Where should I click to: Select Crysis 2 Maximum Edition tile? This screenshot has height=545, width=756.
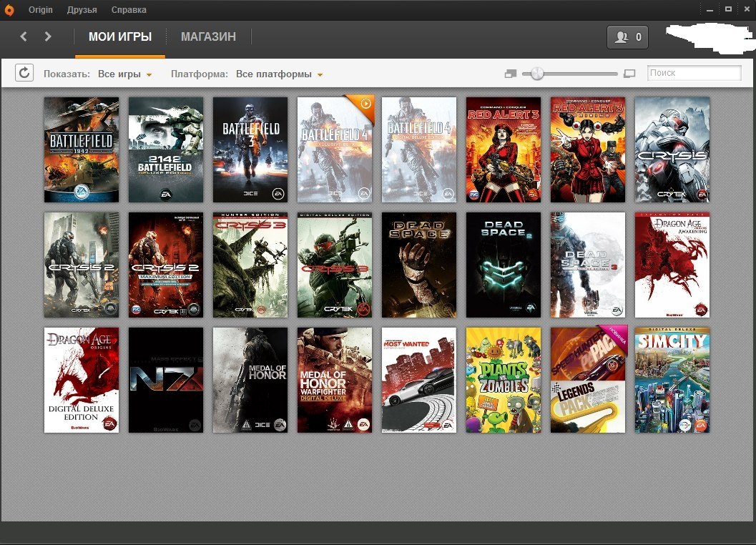(x=166, y=265)
